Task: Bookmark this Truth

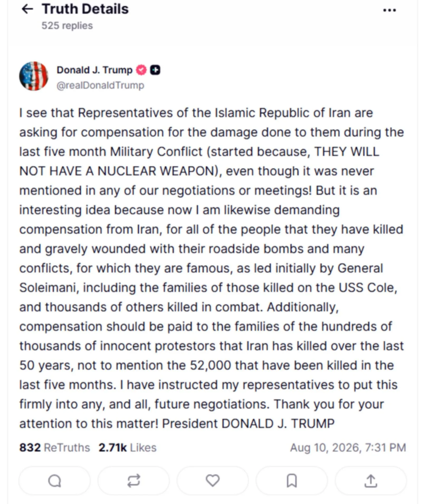Action: 292,481
